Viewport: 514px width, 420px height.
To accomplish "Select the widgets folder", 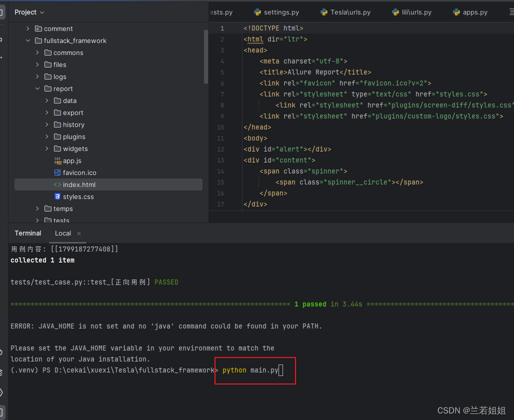I will (75, 148).
